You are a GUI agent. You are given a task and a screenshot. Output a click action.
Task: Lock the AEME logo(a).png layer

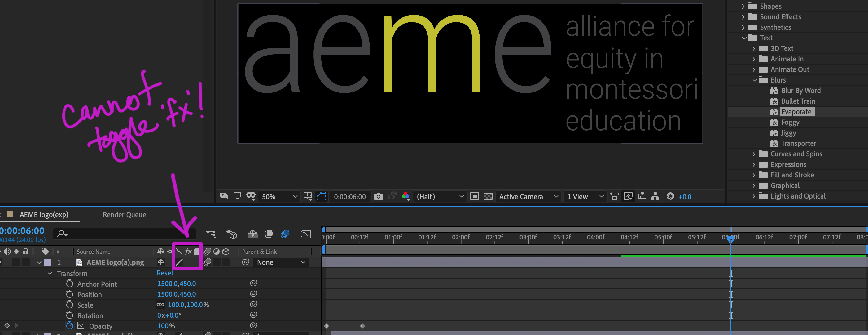click(x=25, y=262)
